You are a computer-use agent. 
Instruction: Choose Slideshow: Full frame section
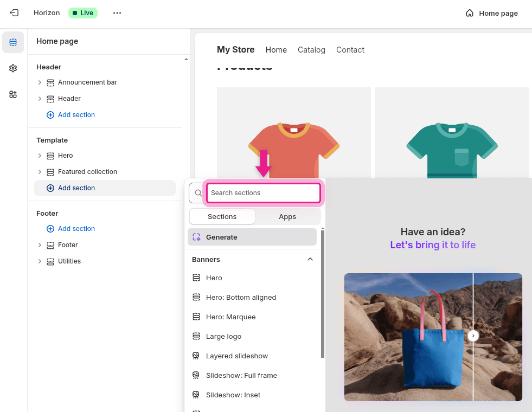point(241,375)
